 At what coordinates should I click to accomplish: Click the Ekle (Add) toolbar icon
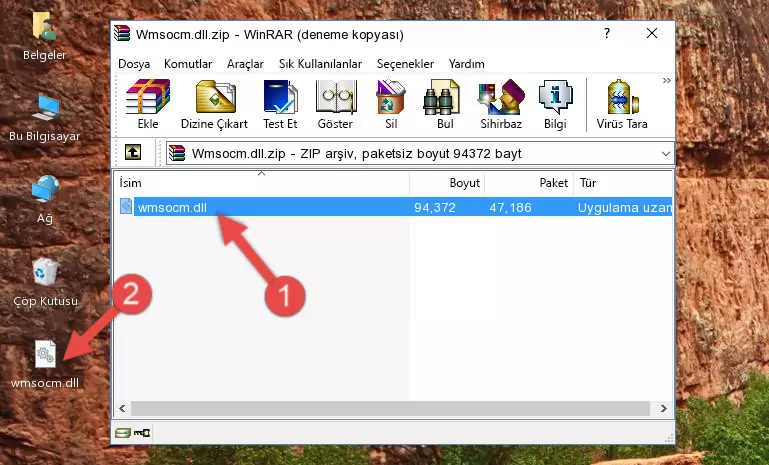(x=148, y=104)
